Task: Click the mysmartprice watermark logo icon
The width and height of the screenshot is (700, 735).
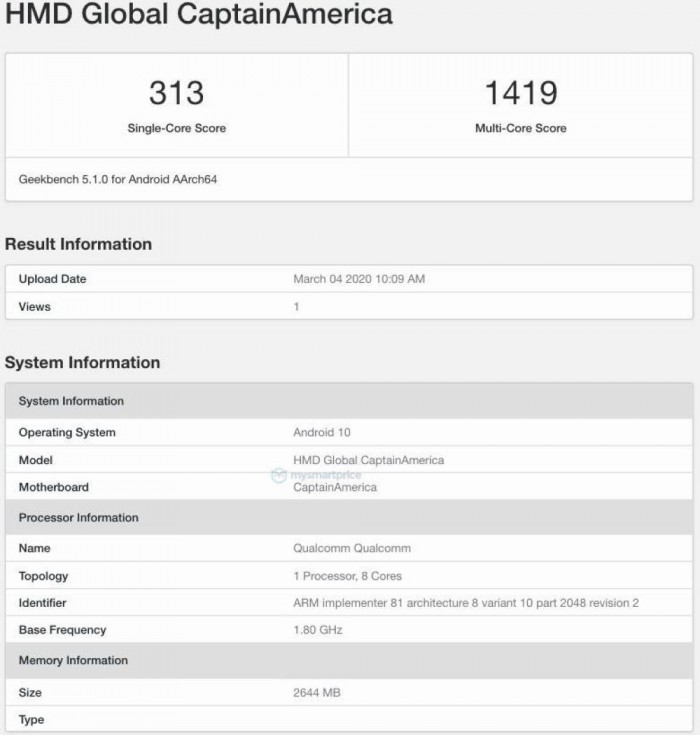Action: (278, 475)
